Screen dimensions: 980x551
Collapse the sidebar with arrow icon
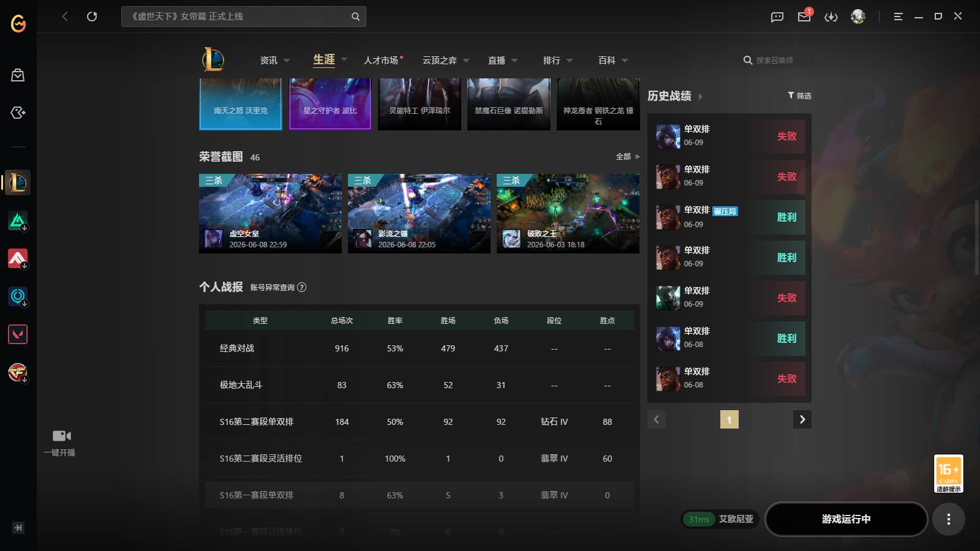pyautogui.click(x=18, y=527)
